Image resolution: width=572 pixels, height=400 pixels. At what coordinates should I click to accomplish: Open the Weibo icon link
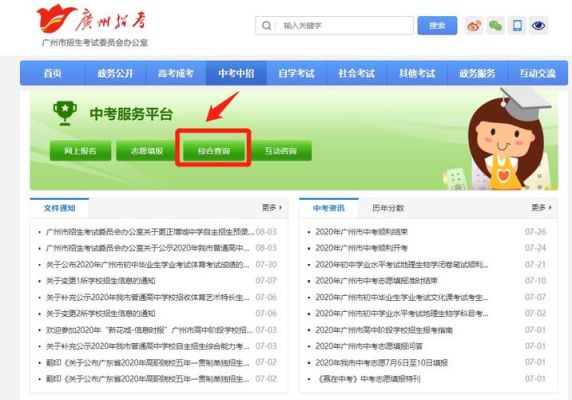coord(474,26)
